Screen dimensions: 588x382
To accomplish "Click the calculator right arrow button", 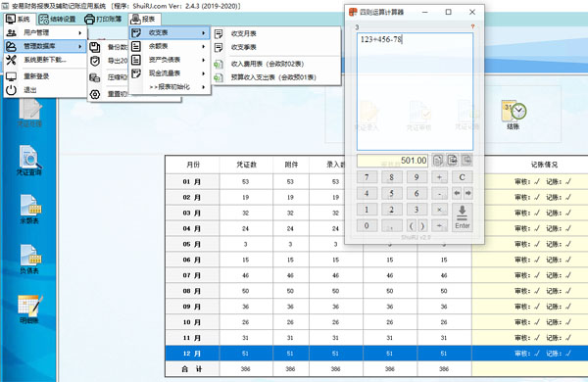I will [468, 193].
